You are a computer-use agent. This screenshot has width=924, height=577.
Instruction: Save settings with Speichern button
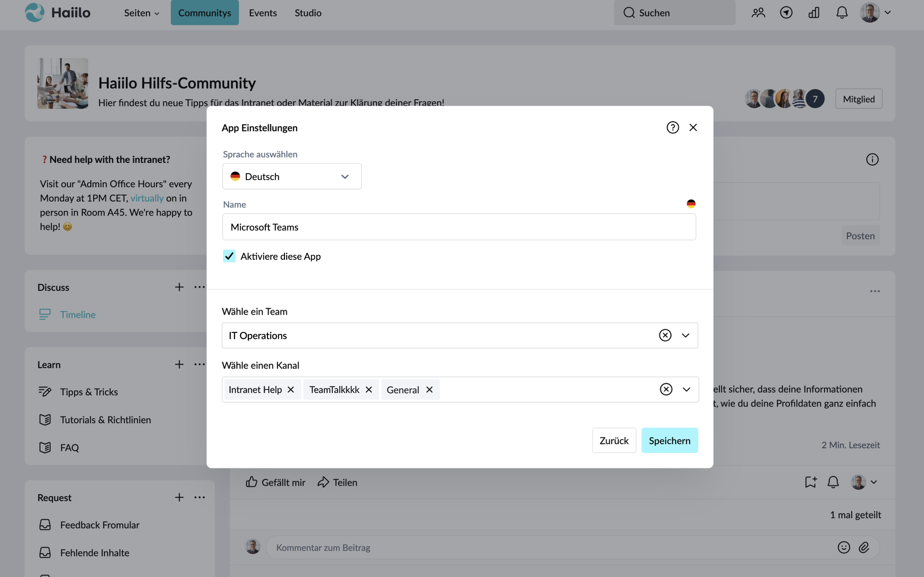670,440
